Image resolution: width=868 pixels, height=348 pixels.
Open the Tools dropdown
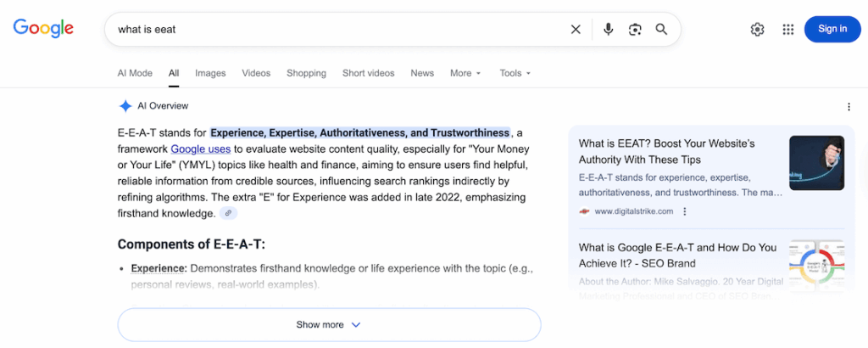point(515,73)
